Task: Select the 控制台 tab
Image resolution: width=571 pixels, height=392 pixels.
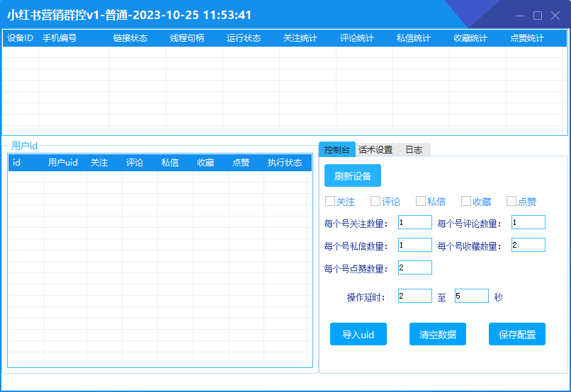Action: click(x=337, y=150)
